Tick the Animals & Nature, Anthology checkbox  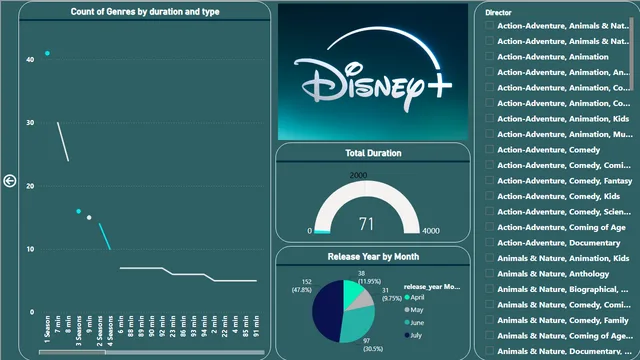pos(489,273)
